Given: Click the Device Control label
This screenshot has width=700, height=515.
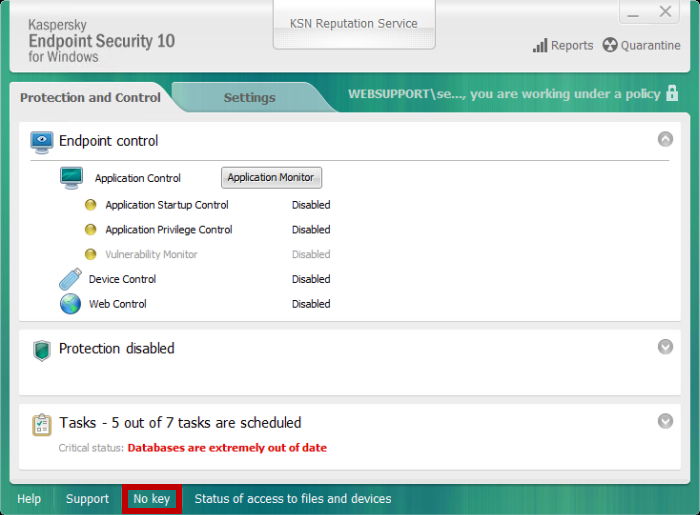Looking at the screenshot, I should 122,279.
